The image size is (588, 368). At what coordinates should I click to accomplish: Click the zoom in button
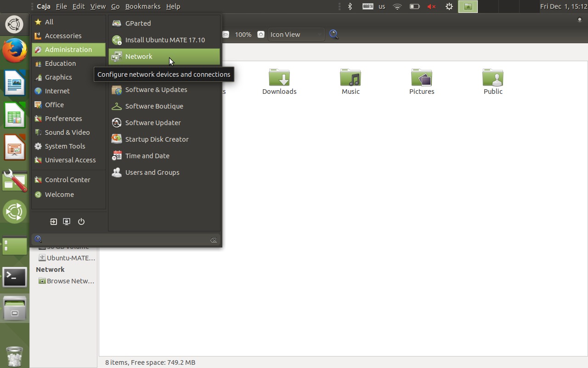260,34
